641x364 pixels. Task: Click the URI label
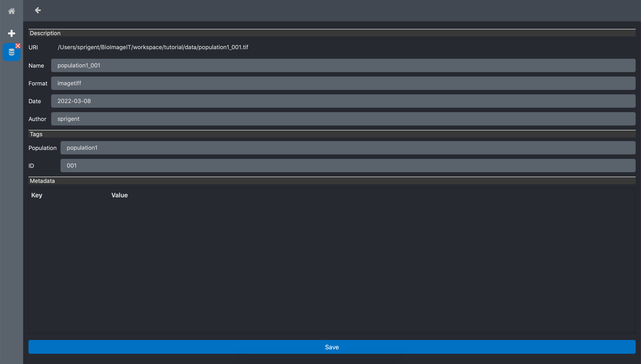(x=33, y=47)
